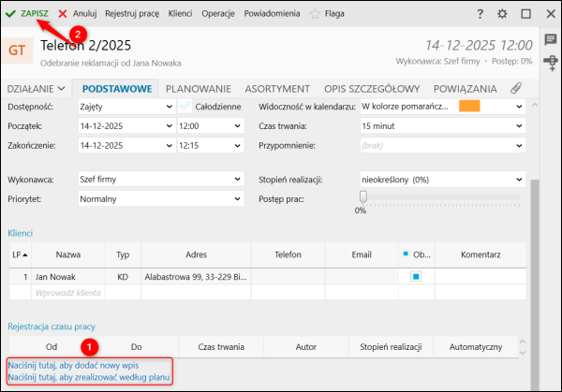Viewport: 562px width, 392px height.
Task: Open settings with the gear icon
Action: (502, 14)
